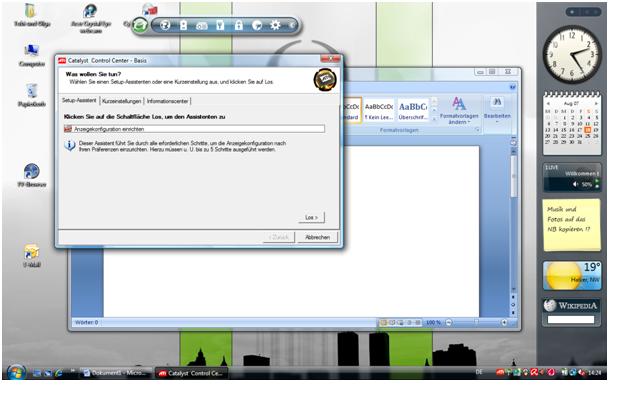Click the yellow sticky note gadget
640x400 pixels.
pos(571,224)
